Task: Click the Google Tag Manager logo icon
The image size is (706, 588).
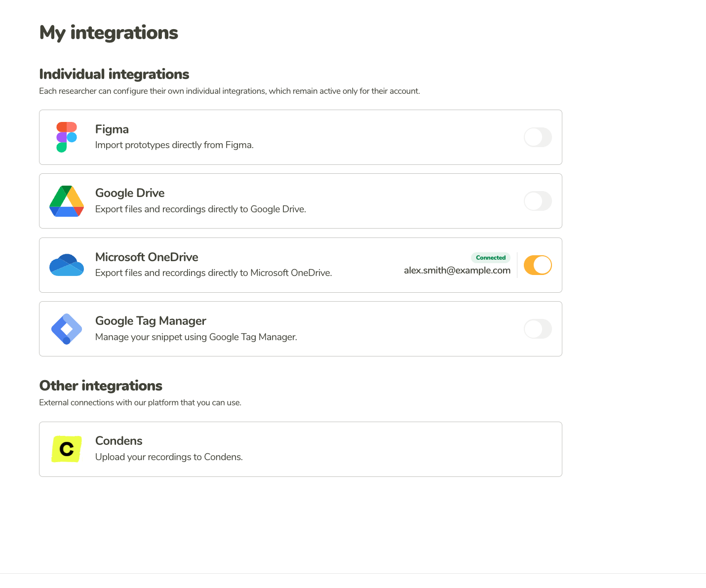Action: 67,329
